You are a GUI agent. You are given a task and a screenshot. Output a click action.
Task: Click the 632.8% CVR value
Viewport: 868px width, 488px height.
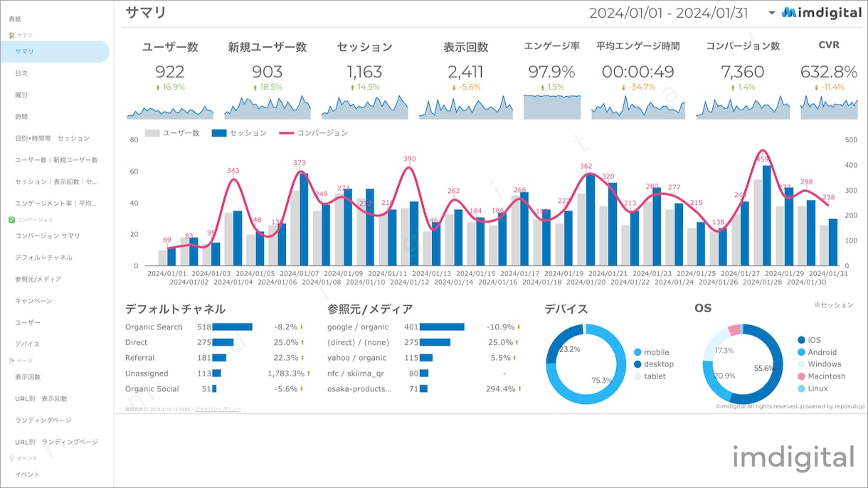click(x=829, y=71)
